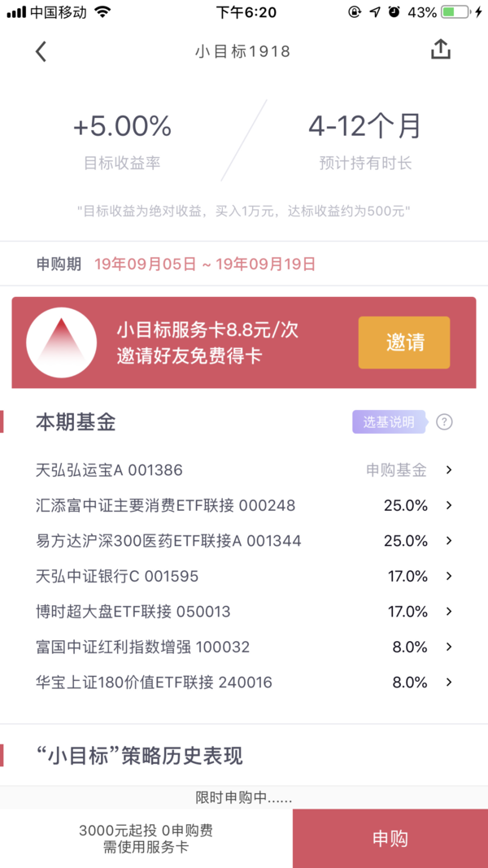Tap the 申购基金 label link

[396, 470]
